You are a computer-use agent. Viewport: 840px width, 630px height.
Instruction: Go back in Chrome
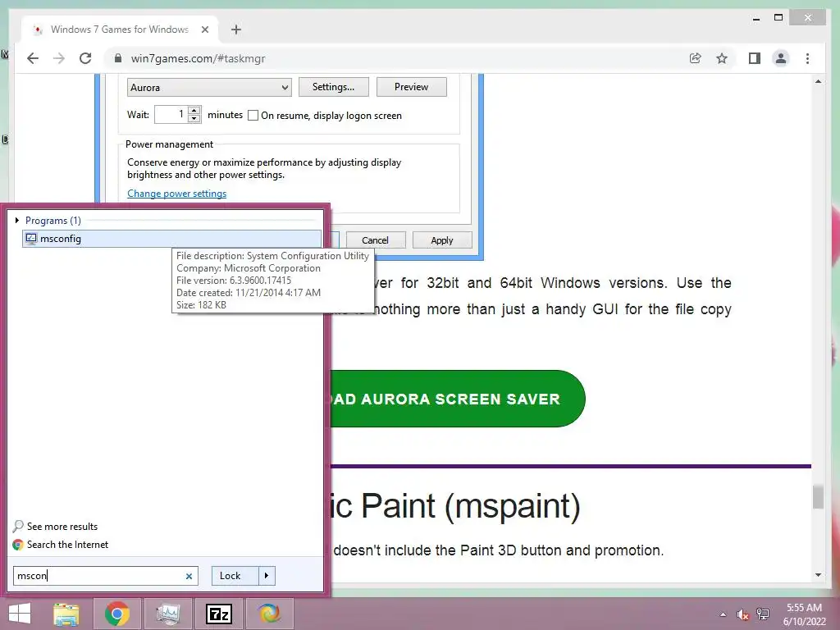[x=33, y=58]
